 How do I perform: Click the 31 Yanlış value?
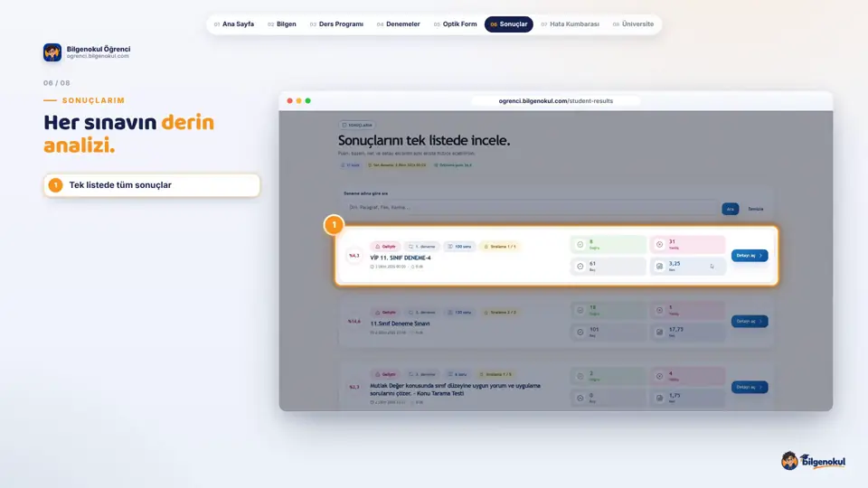click(x=672, y=242)
